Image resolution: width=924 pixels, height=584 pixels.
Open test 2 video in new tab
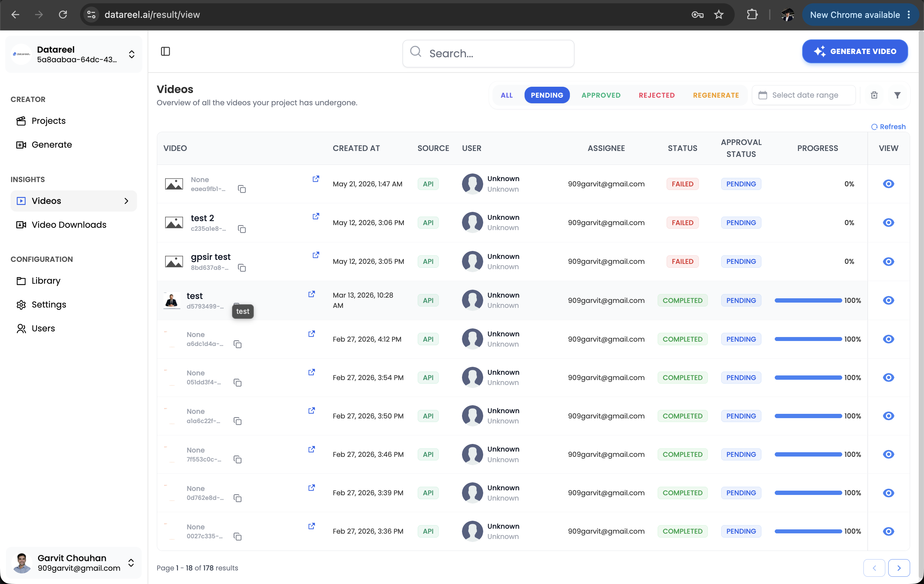click(315, 216)
